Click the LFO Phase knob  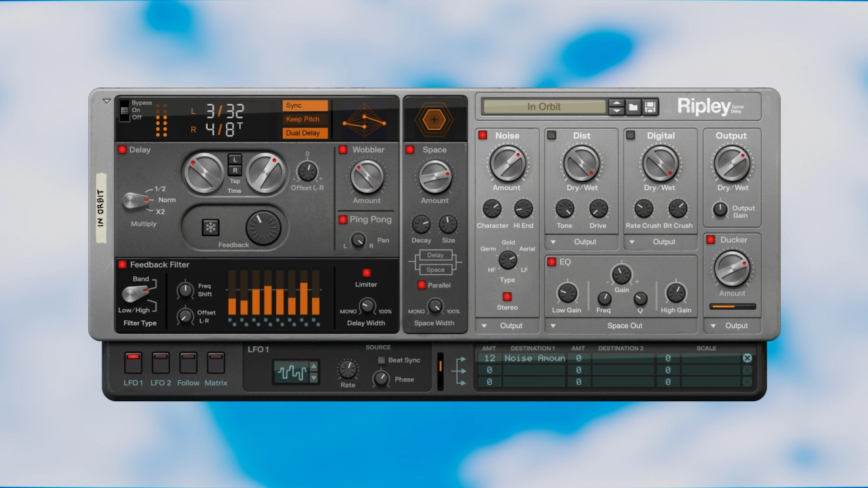click(x=381, y=378)
